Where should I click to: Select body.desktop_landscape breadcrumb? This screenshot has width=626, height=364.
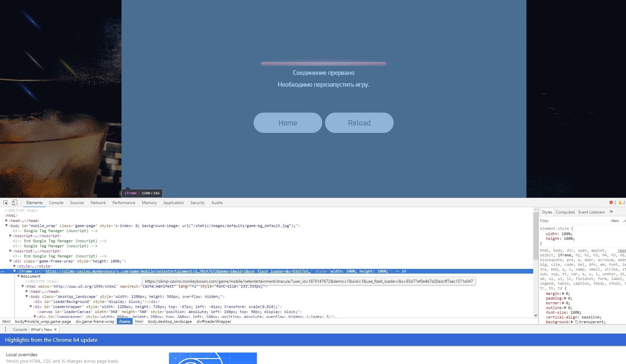[170, 321]
